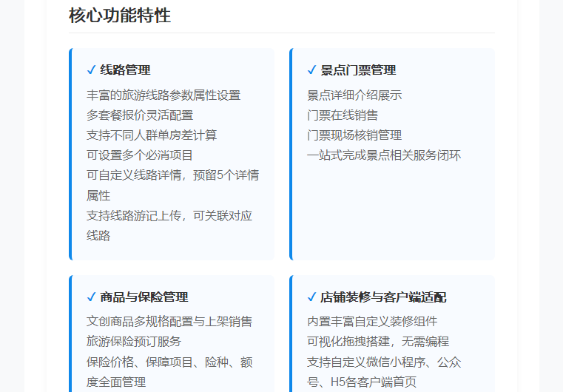The height and width of the screenshot is (392, 563).
Task: Click the line 支持自定义微信小程序、公众号、H5各客户端首页
Action: (x=384, y=371)
